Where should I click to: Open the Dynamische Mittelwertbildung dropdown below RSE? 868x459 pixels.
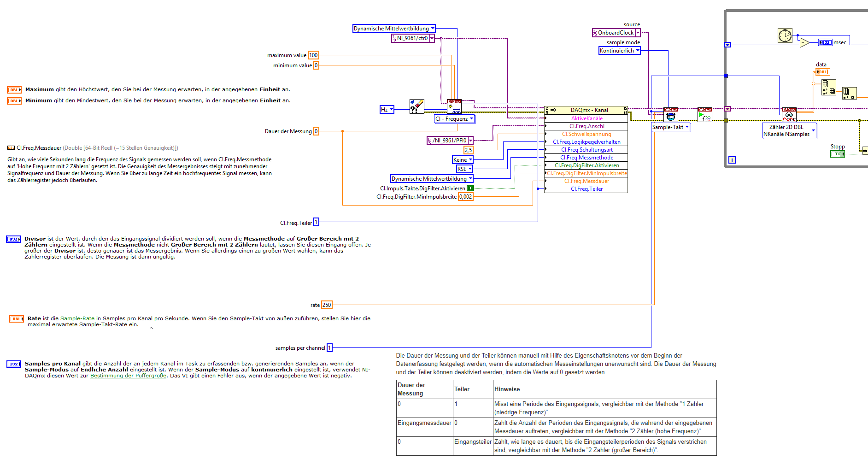(x=432, y=179)
